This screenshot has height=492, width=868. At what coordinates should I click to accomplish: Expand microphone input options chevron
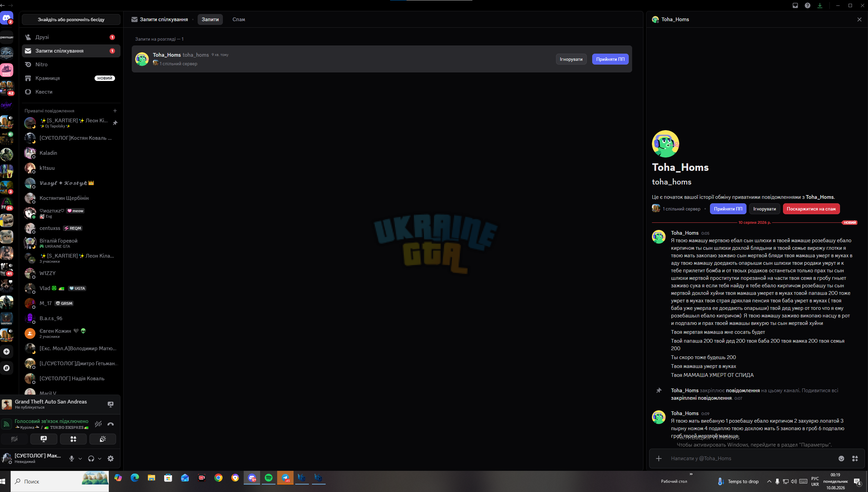(80, 459)
